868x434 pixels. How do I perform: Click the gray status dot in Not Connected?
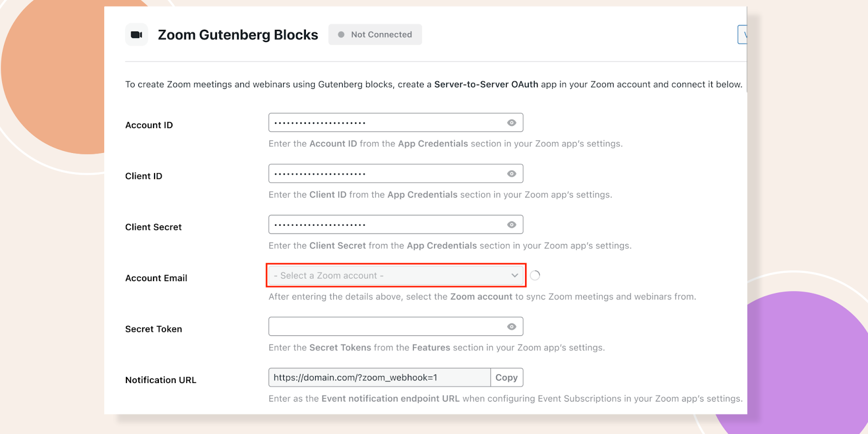[x=341, y=35]
